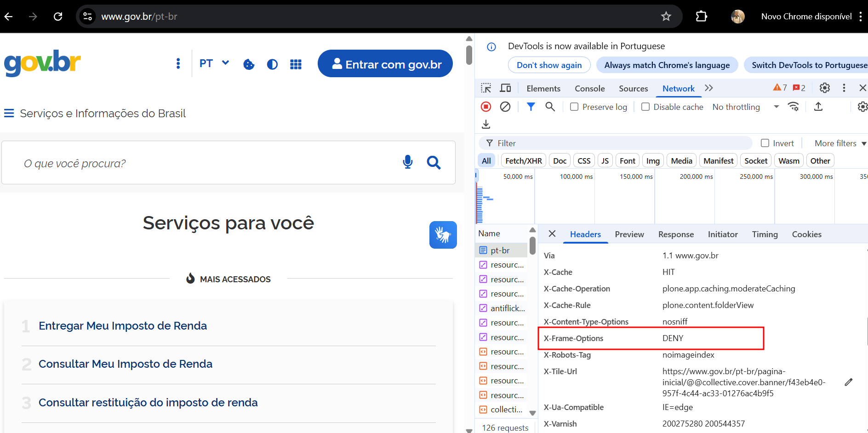Open Consultar Meu Imposto de Renda link

(x=126, y=364)
